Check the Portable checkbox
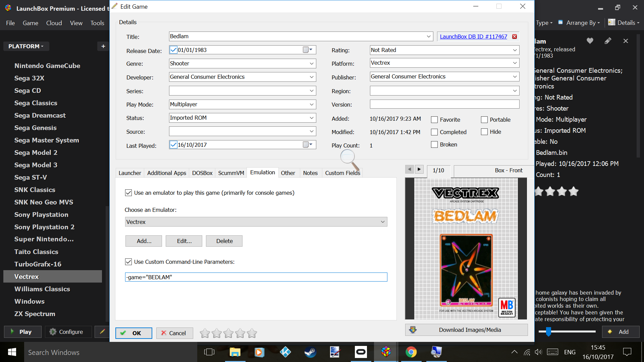Screen dimensions: 644x362 (x=484, y=120)
